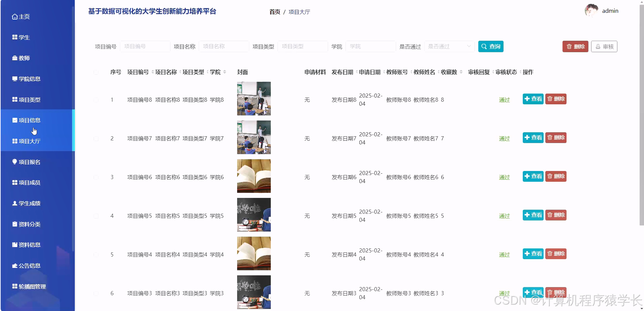Open 公告信息 in sidebar
The height and width of the screenshot is (311, 644).
click(37, 266)
